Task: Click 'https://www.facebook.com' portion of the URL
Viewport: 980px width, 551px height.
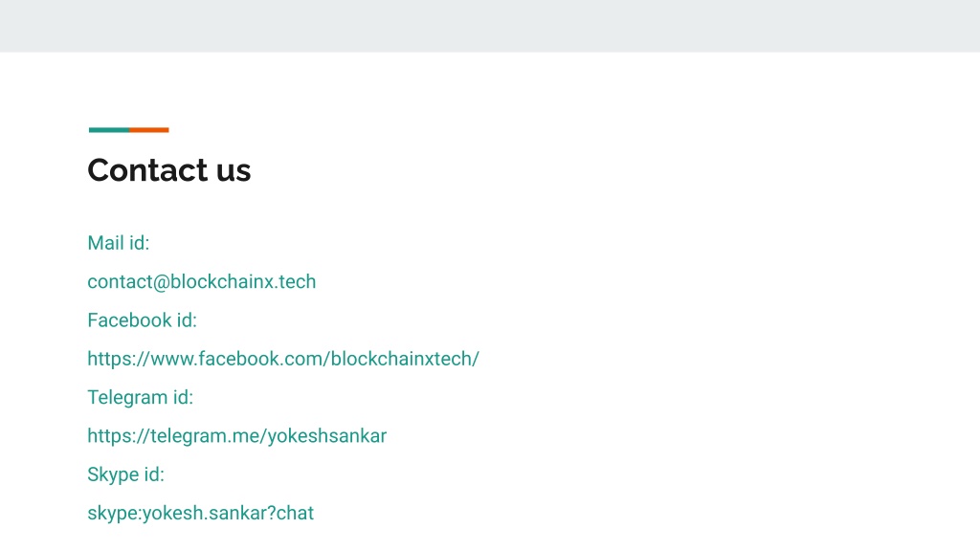Action: tap(205, 359)
